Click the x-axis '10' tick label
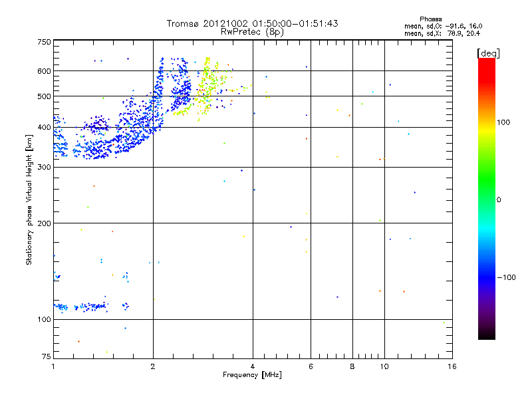Viewport: 532px width, 399px height. [384, 366]
